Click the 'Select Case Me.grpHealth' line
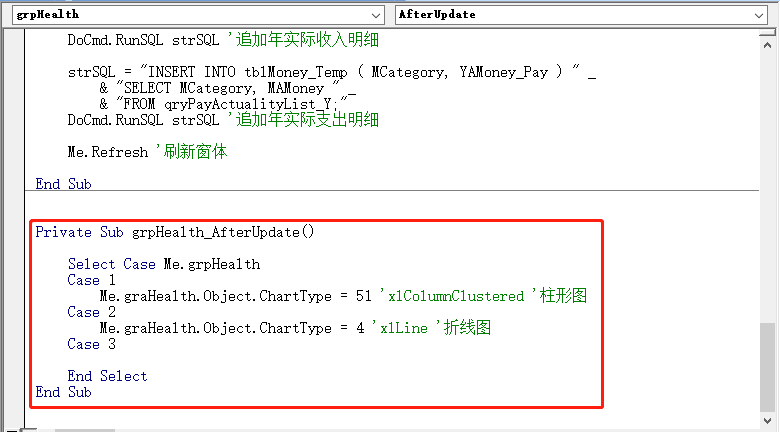 tap(164, 264)
